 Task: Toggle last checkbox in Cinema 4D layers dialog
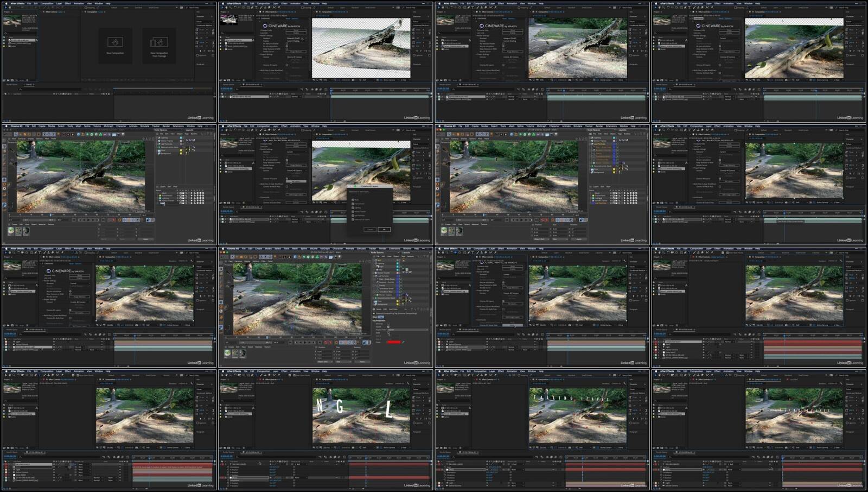click(x=353, y=219)
